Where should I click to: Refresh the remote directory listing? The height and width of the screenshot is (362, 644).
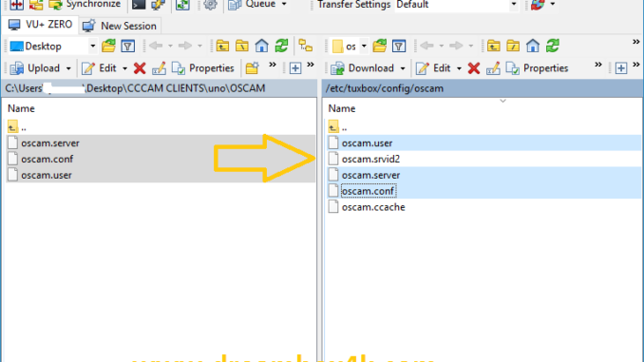tap(553, 46)
